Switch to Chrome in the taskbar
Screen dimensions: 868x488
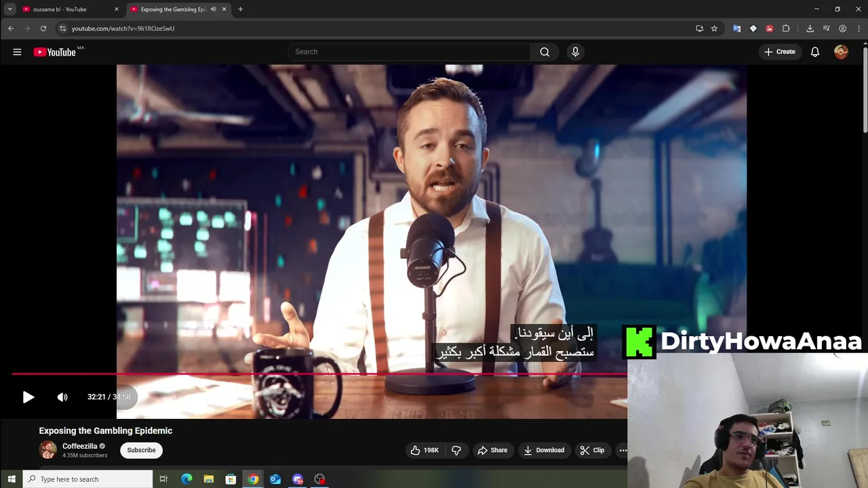click(x=253, y=479)
